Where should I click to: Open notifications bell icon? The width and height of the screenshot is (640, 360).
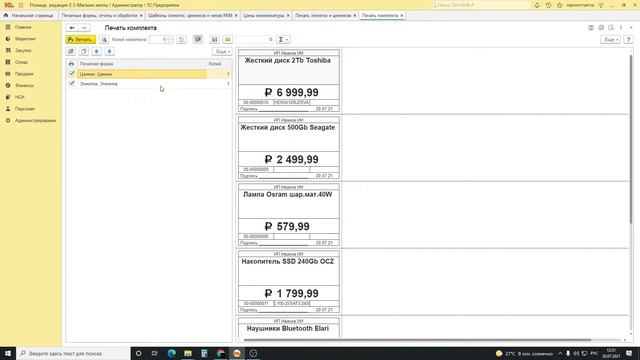537,5
